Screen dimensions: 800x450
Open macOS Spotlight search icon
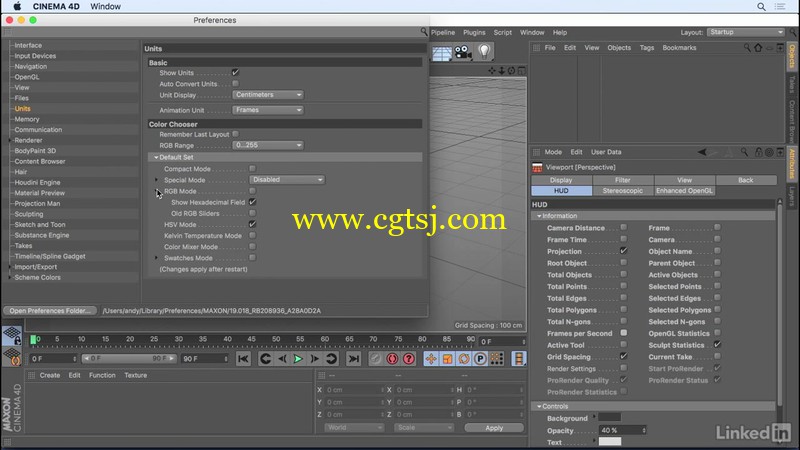761,7
